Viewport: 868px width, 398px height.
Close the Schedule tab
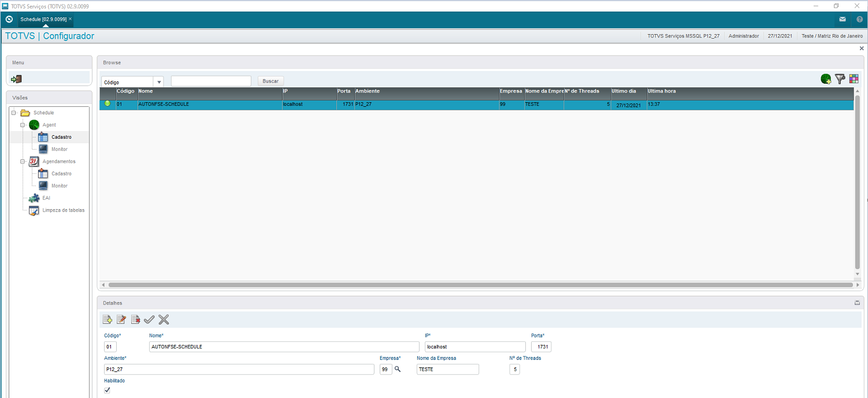point(71,19)
